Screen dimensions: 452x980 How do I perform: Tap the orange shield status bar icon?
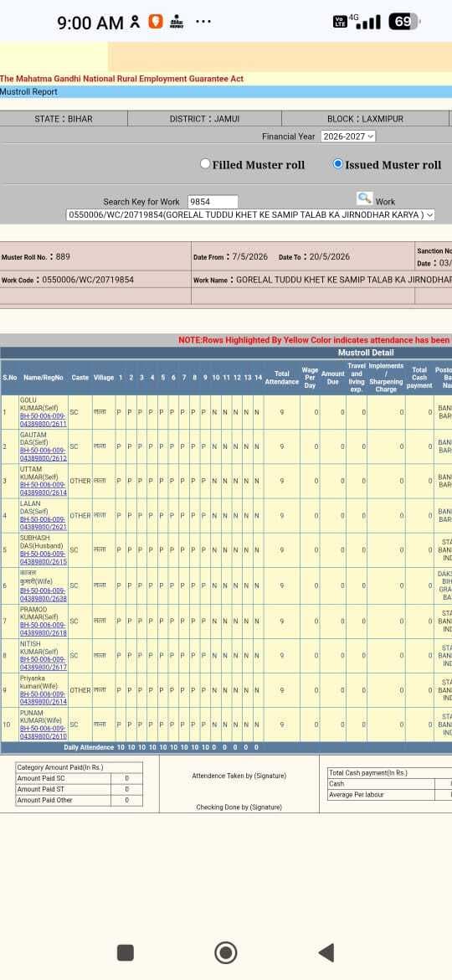155,22
